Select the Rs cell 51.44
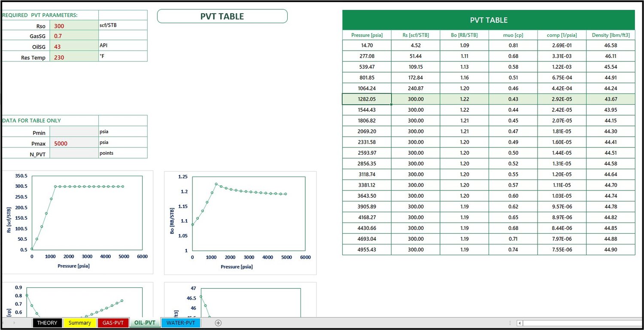 (x=416, y=56)
